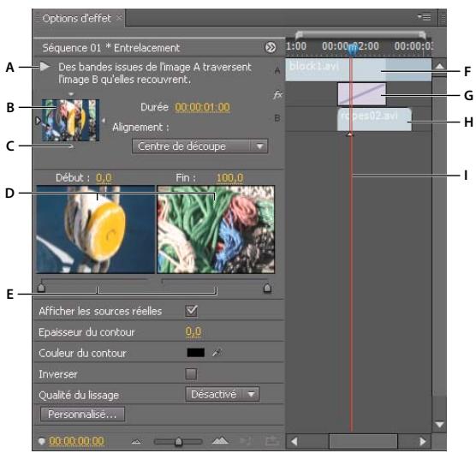
Task: Select the block1.avi clip on track A
Action: [358, 69]
